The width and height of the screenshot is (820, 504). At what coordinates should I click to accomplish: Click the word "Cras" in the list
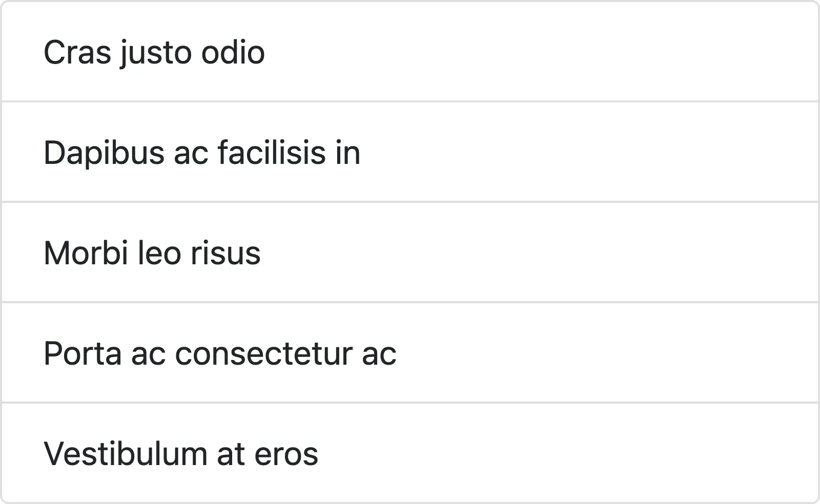click(77, 52)
